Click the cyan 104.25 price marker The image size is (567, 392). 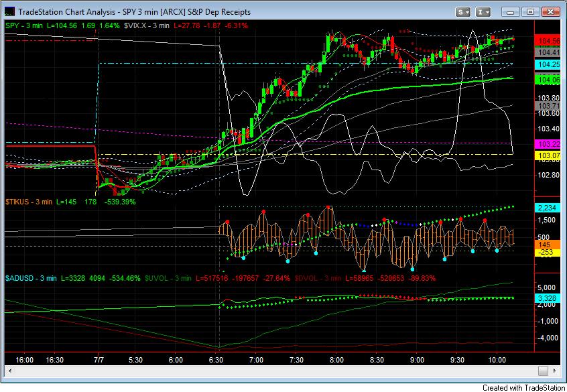pyautogui.click(x=548, y=64)
